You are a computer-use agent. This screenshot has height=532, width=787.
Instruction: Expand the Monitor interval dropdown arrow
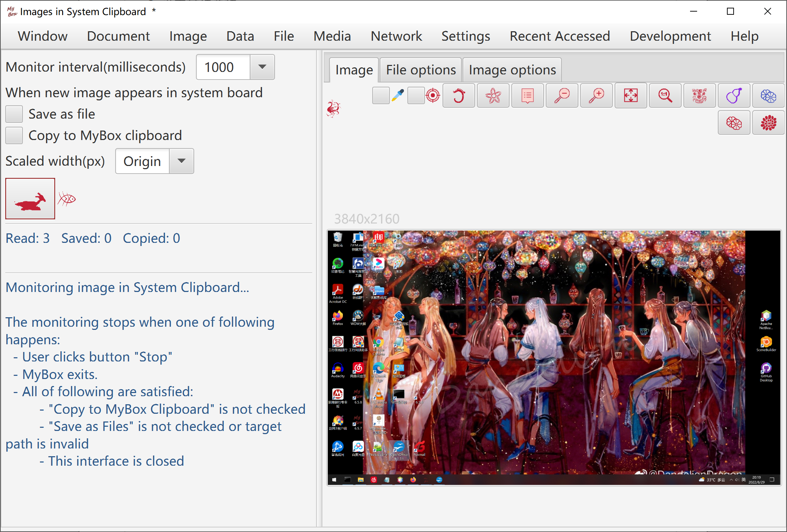coord(262,67)
